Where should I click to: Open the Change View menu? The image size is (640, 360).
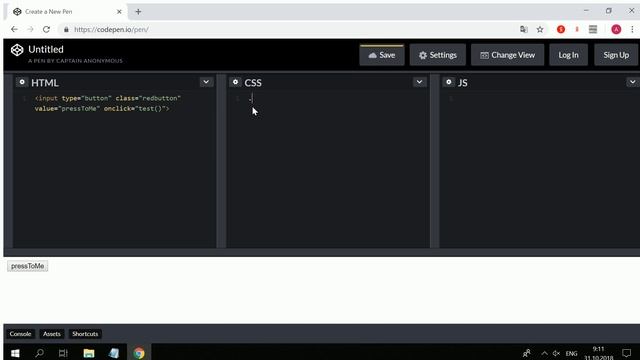click(x=507, y=55)
